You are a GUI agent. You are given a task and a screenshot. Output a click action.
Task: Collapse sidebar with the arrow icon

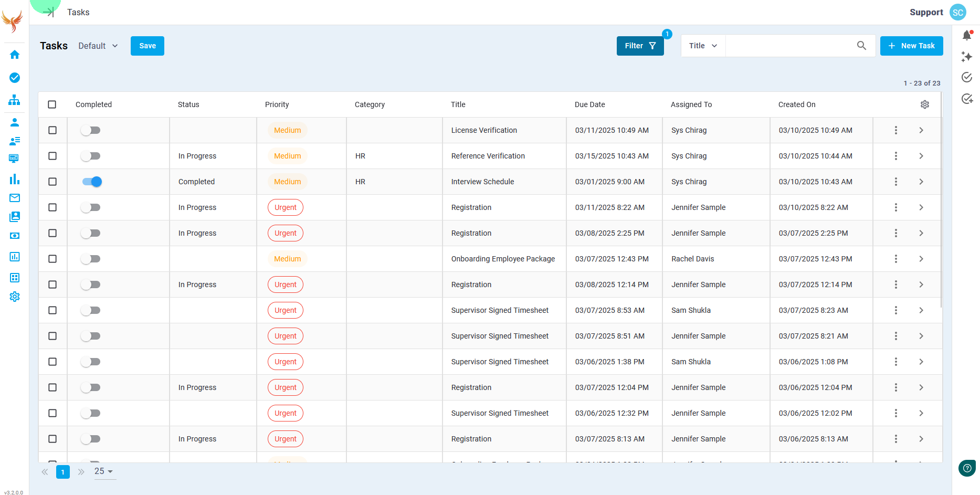pos(48,12)
